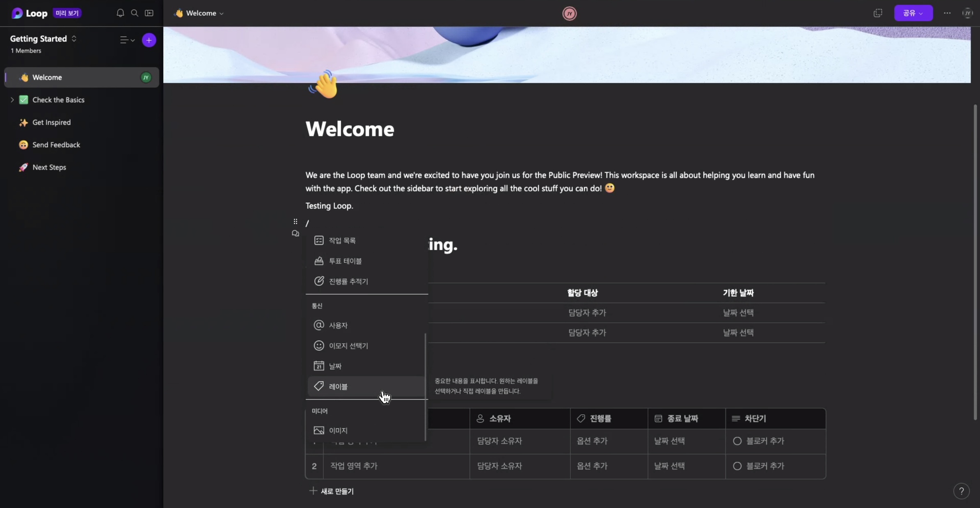Click second 날짜 선택 cell under 기한 날짜
The height and width of the screenshot is (508, 980).
[x=738, y=333]
